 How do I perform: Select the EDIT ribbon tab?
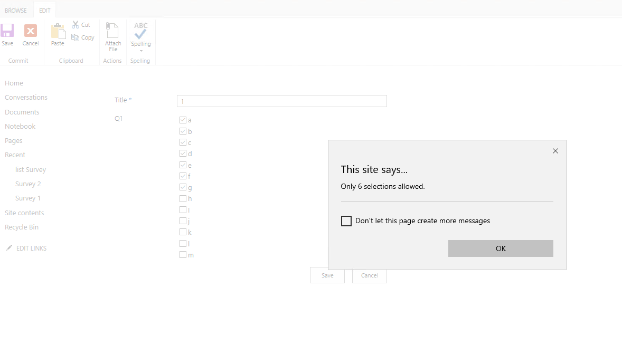pyautogui.click(x=45, y=11)
